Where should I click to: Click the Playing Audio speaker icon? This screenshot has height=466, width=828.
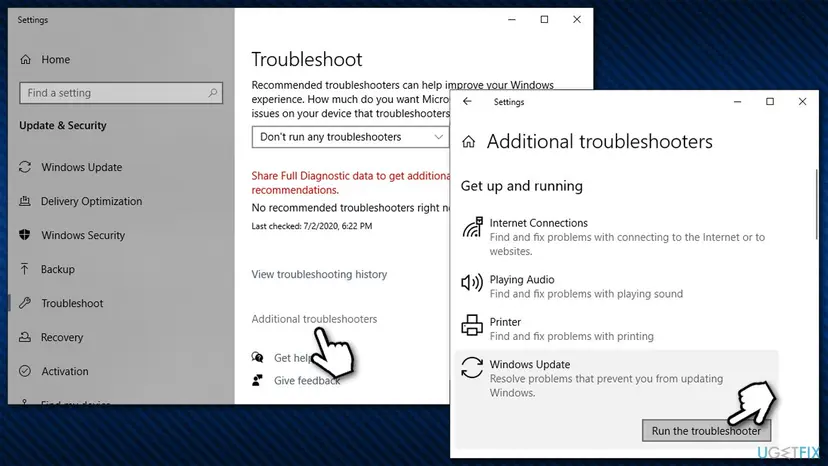[x=472, y=283]
